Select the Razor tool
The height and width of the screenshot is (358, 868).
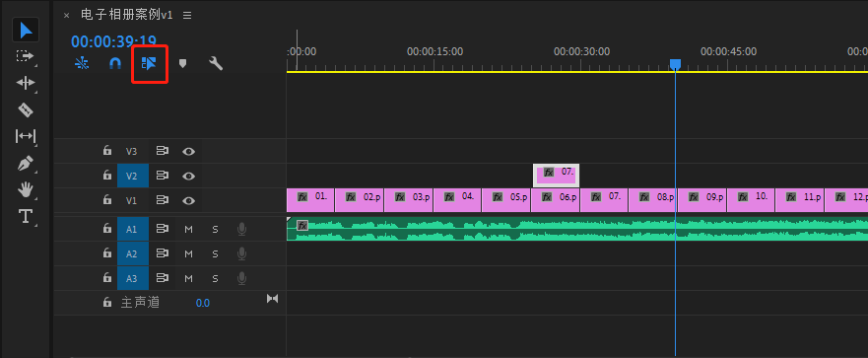click(x=26, y=109)
